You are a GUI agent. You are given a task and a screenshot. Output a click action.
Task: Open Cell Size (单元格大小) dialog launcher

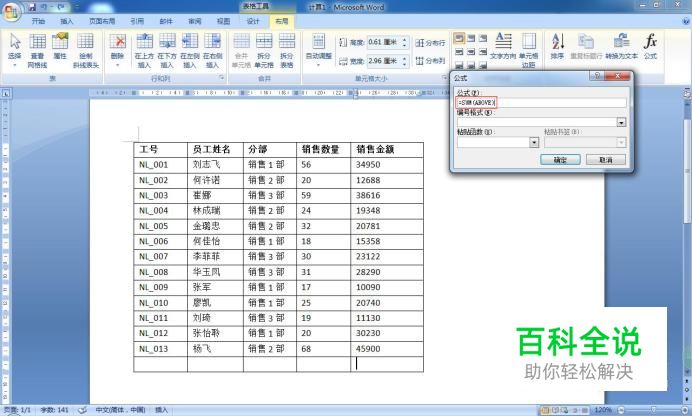444,78
